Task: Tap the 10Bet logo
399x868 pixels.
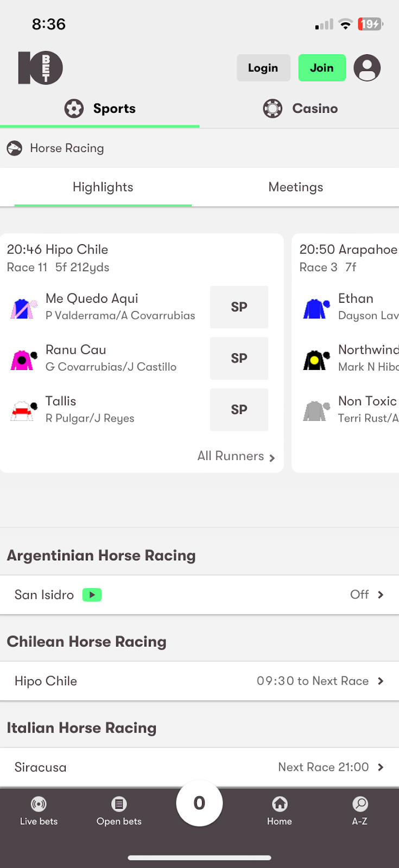Action: coord(41,68)
